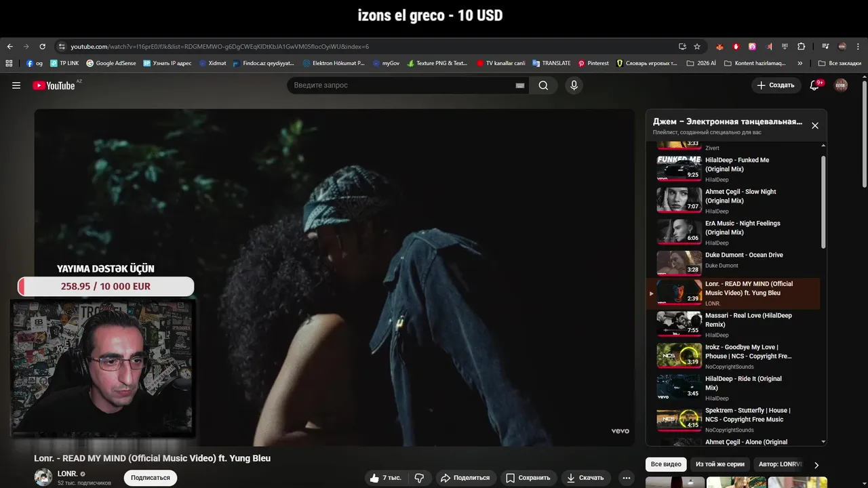
Task: Open the TRANSLATE bookmark
Action: click(551, 63)
